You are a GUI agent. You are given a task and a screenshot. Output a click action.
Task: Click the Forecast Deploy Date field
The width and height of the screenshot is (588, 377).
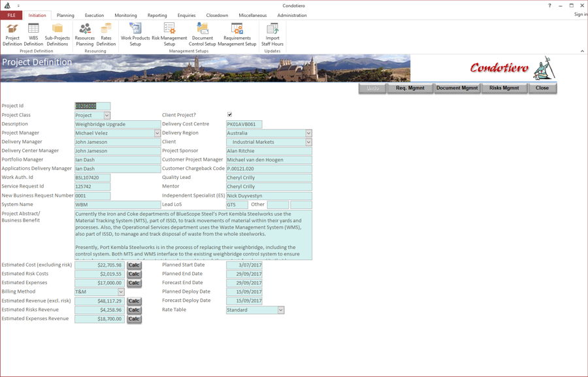click(x=244, y=301)
